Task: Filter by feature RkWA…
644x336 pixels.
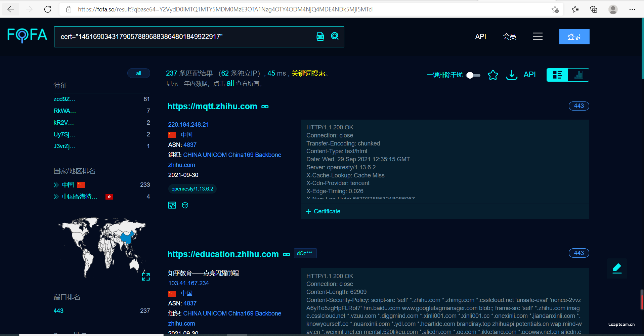Action: pos(65,111)
